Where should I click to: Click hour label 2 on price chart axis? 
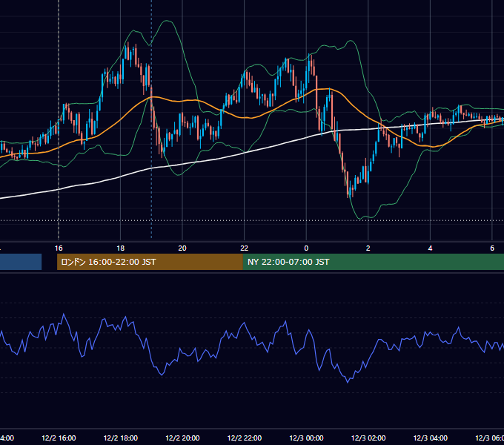click(x=368, y=248)
